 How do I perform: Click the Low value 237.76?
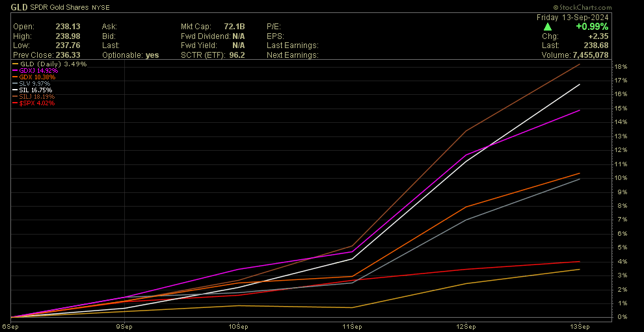click(67, 45)
